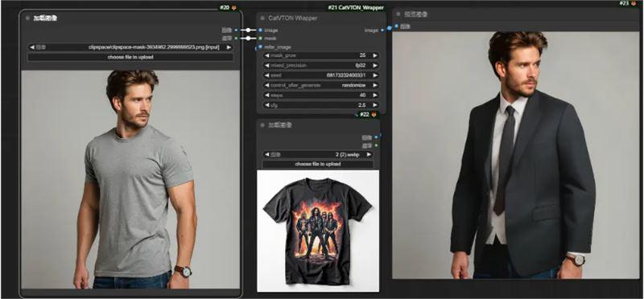Collapse the preview node #23 title dot
Image resolution: width=644 pixels, height=299 pixels.
pyautogui.click(x=398, y=14)
